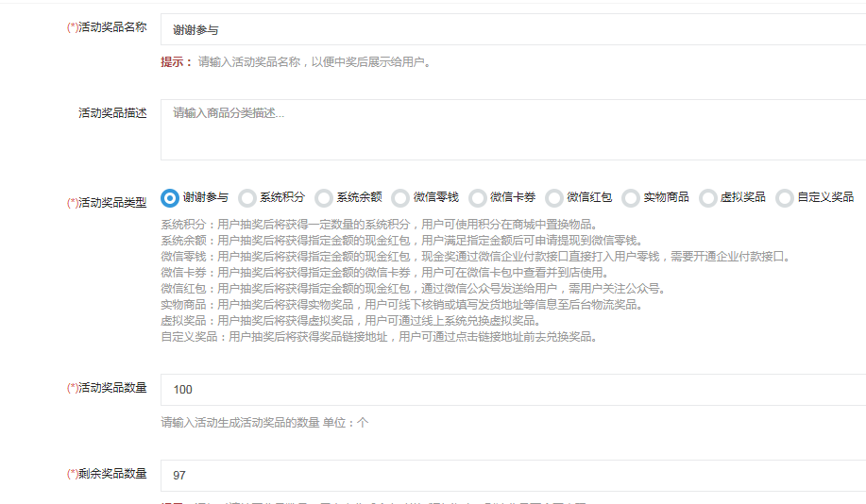Click the 虚拟奖品 description line
This screenshot has height=504, width=866.
[350, 321]
